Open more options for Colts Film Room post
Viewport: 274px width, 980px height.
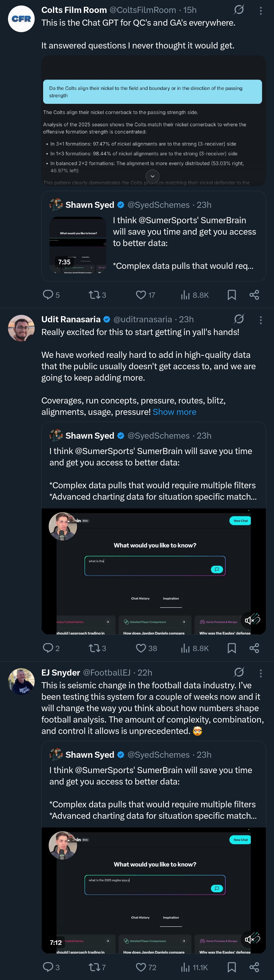[x=261, y=11]
